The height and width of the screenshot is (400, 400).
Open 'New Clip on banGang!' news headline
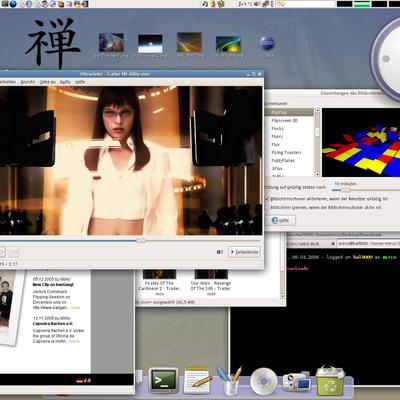coord(53,285)
